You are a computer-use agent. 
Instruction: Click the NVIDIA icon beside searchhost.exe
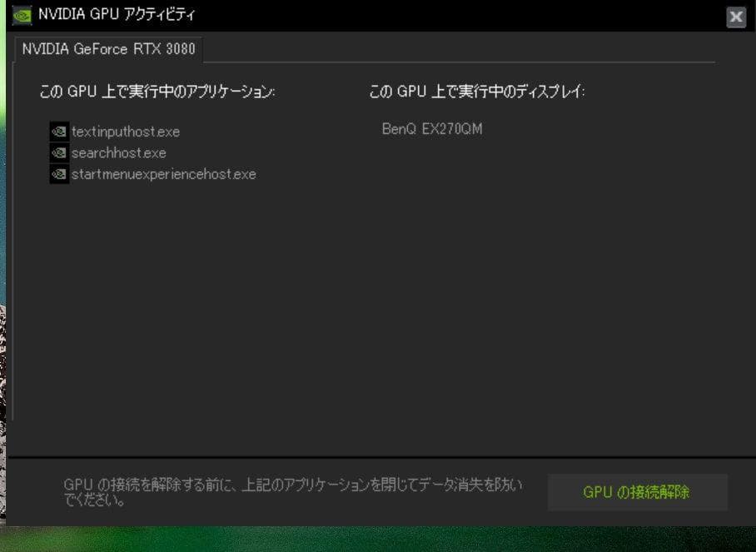click(x=59, y=153)
